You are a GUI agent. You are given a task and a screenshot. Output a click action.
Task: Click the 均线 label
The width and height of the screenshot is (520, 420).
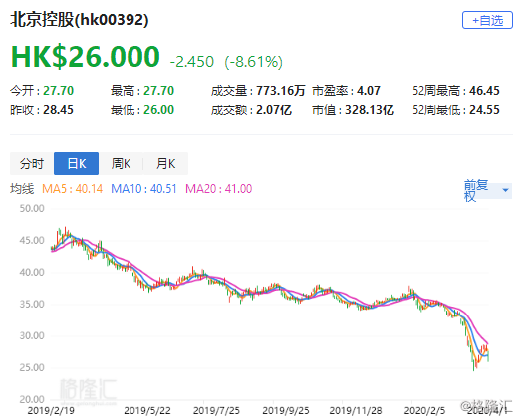coord(22,189)
